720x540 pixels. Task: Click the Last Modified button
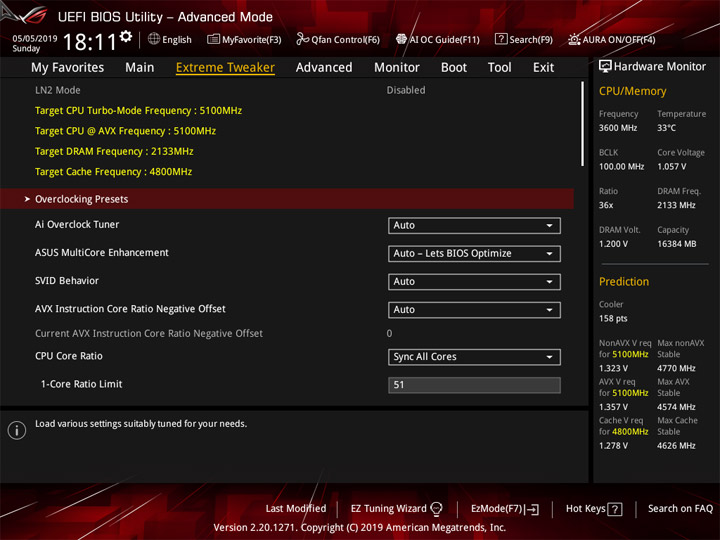click(296, 508)
